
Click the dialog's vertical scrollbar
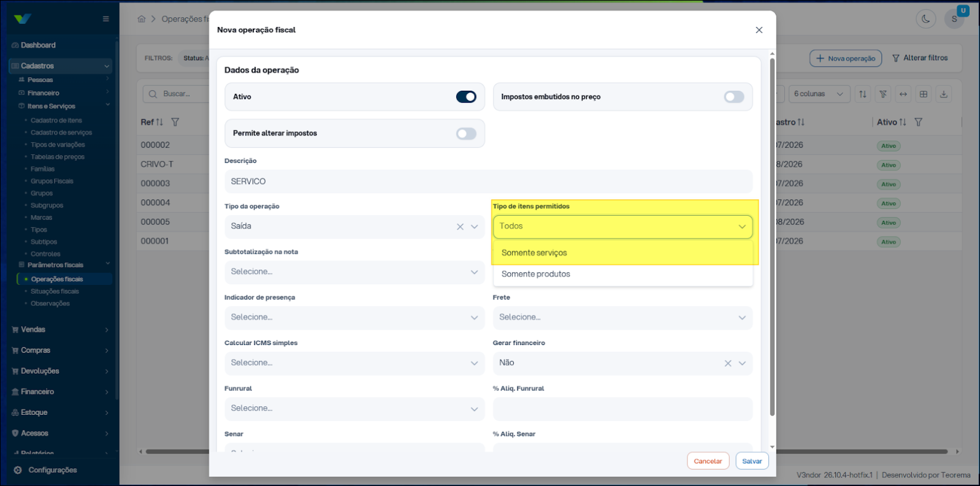click(x=772, y=237)
